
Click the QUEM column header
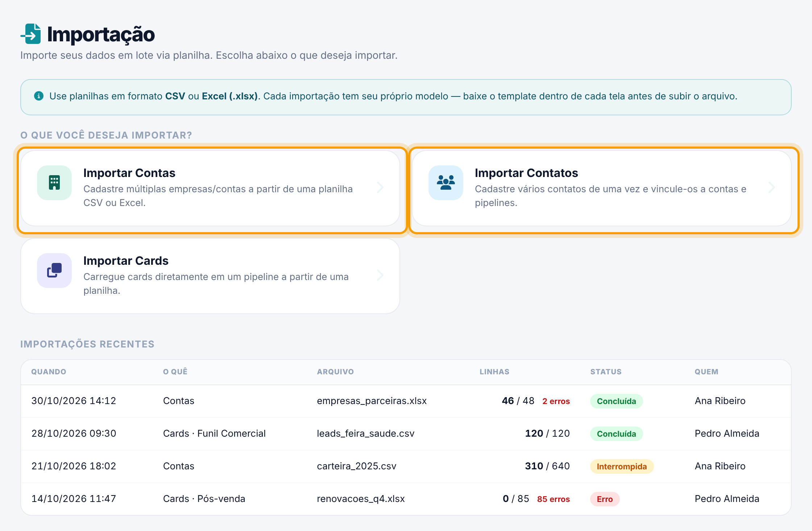(x=707, y=372)
